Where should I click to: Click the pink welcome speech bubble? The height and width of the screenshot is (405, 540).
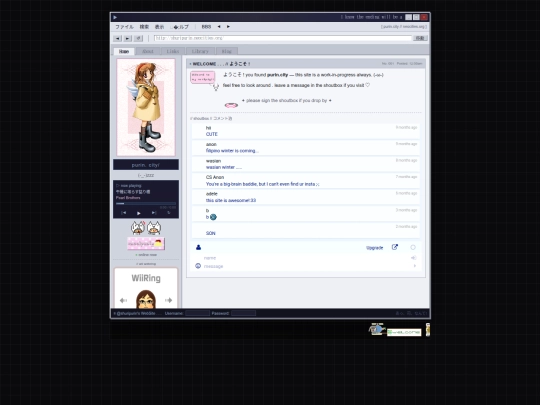(203, 77)
